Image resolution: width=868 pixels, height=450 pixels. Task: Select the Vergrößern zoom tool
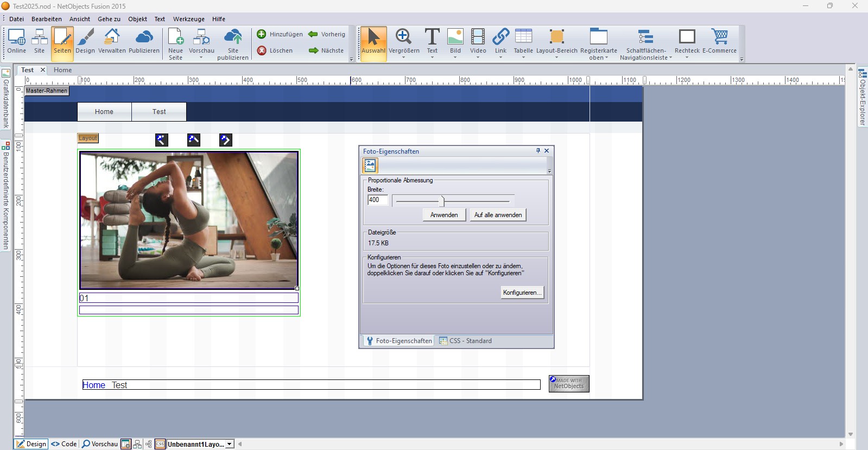click(x=403, y=37)
